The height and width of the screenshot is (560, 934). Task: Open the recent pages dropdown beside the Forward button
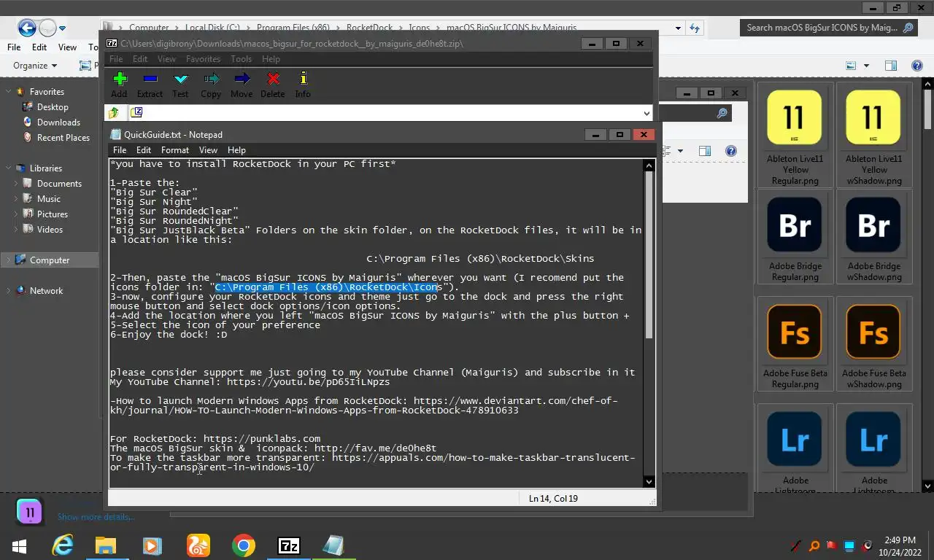[x=62, y=28]
